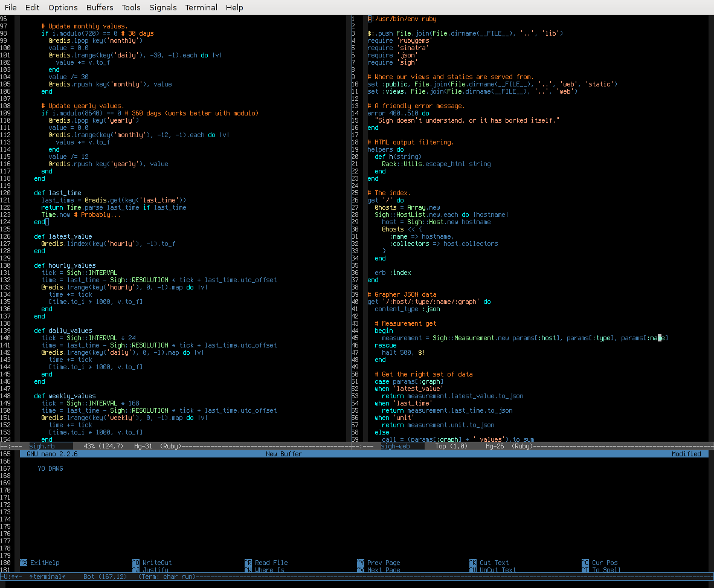Screen dimensions: 714x588
Task: Click the 'YO DAWG' text in nano
Action: pyautogui.click(x=50, y=468)
